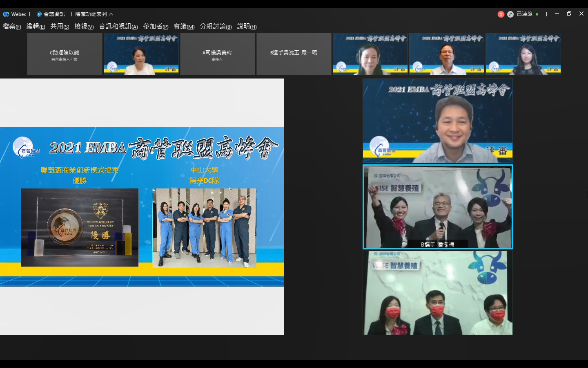The image size is (588, 368).
Task: Click the key security icon
Action: tap(510, 14)
